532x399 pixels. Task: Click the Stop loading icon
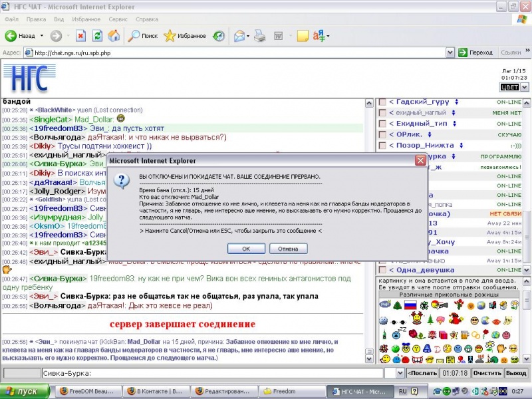(80, 36)
